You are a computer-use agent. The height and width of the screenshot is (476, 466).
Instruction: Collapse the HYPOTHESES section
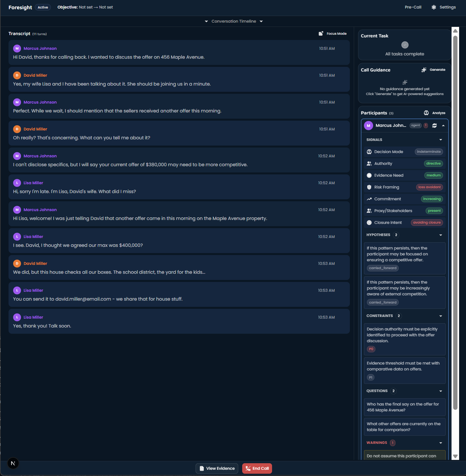point(441,235)
